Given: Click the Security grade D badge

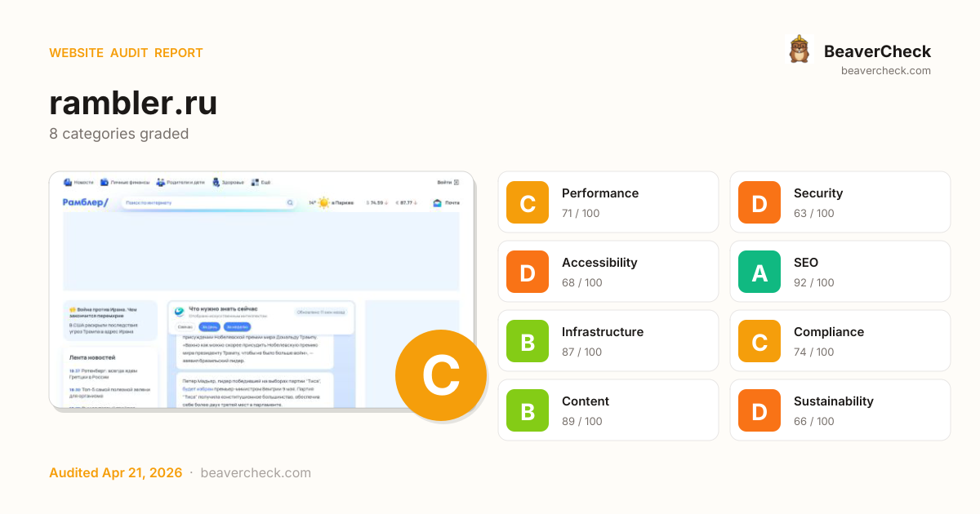Looking at the screenshot, I should point(759,202).
